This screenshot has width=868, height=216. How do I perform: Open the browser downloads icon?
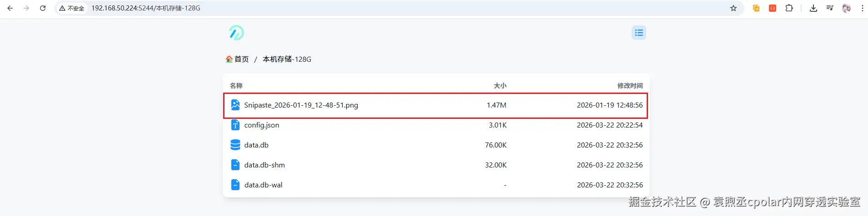pyautogui.click(x=813, y=8)
